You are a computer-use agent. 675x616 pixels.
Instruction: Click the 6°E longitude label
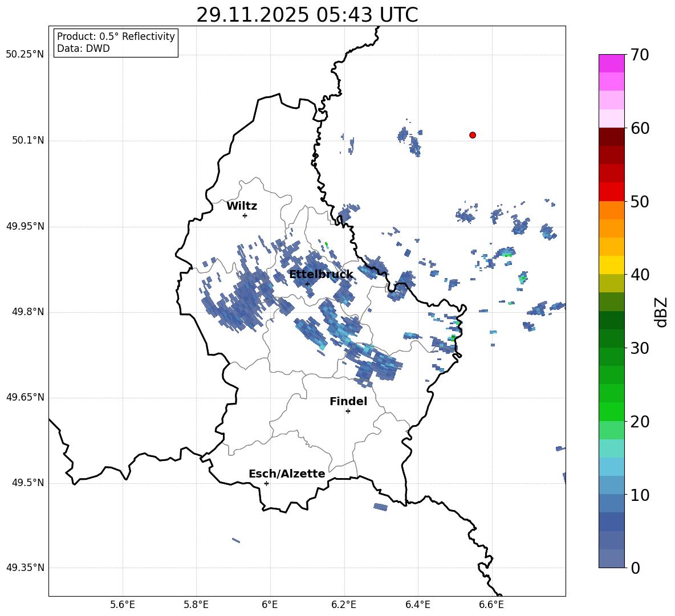270,605
